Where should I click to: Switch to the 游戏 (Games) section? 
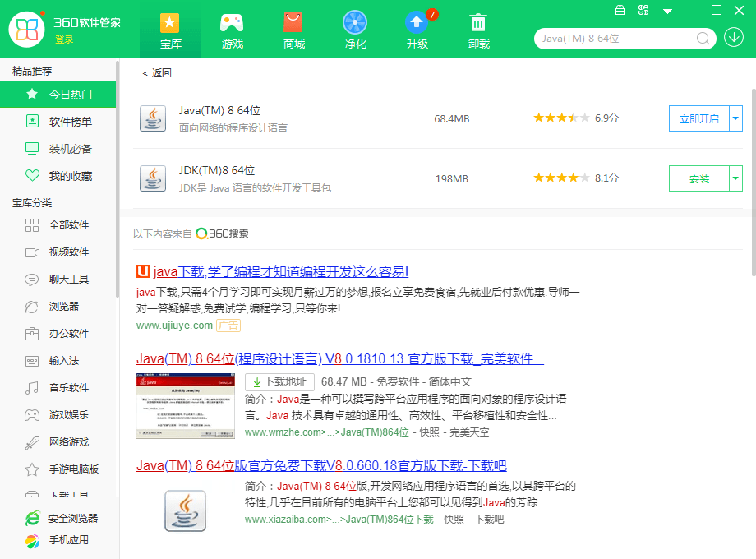click(232, 30)
